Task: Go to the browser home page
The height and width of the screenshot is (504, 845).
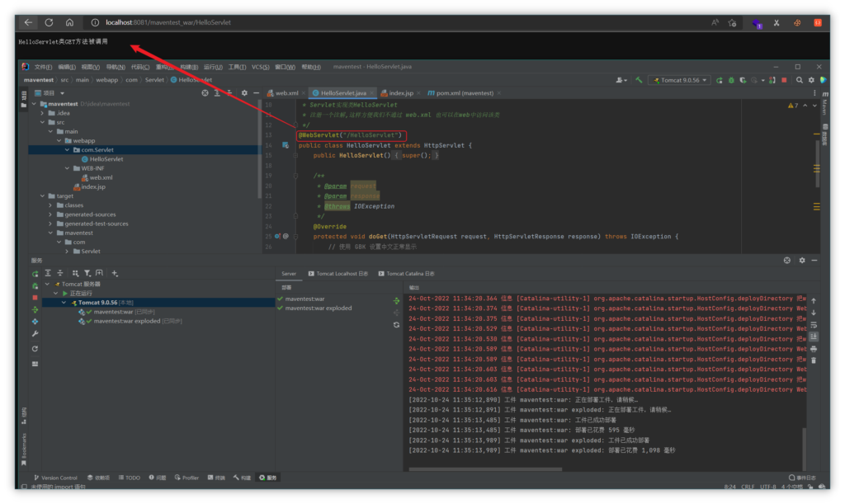Action: pos(69,22)
